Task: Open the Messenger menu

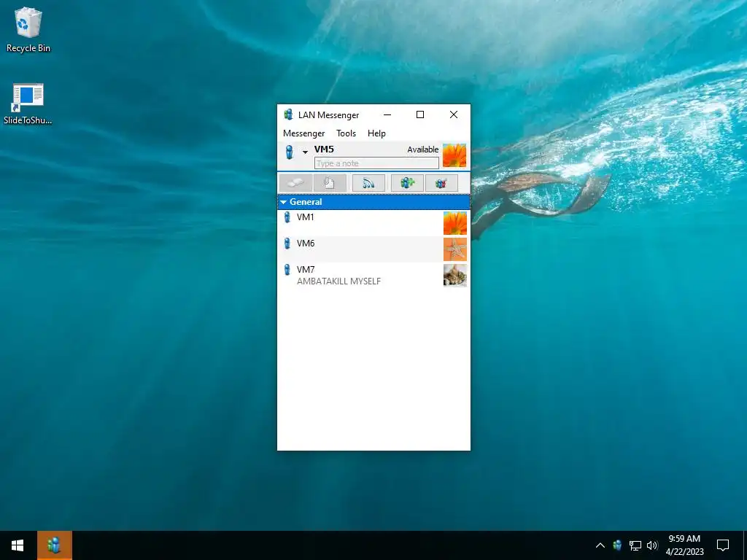Action: coord(303,133)
